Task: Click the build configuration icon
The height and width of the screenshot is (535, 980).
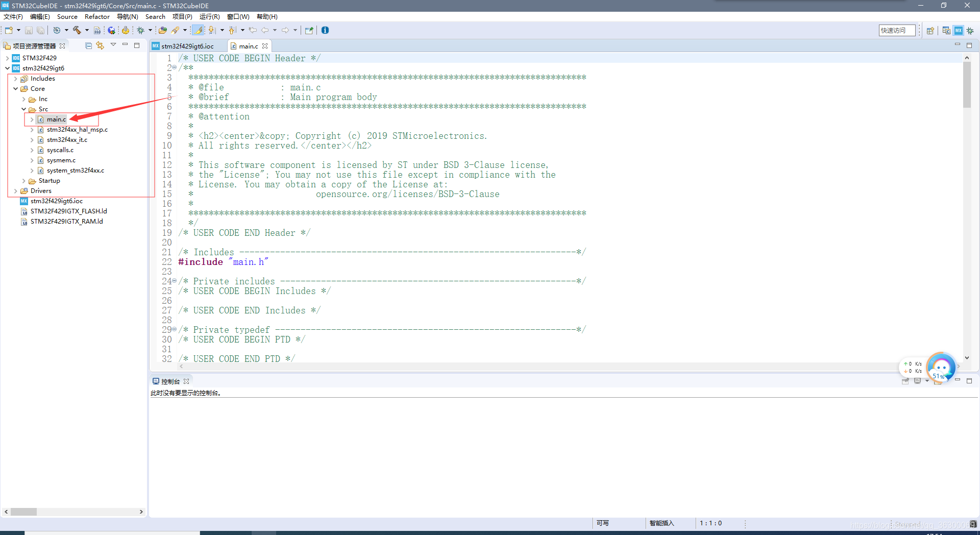Action: coord(57,30)
